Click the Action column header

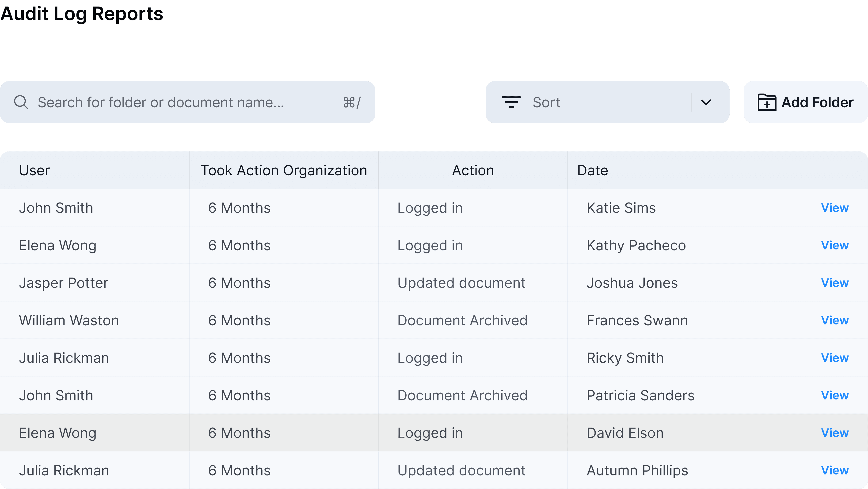click(473, 170)
